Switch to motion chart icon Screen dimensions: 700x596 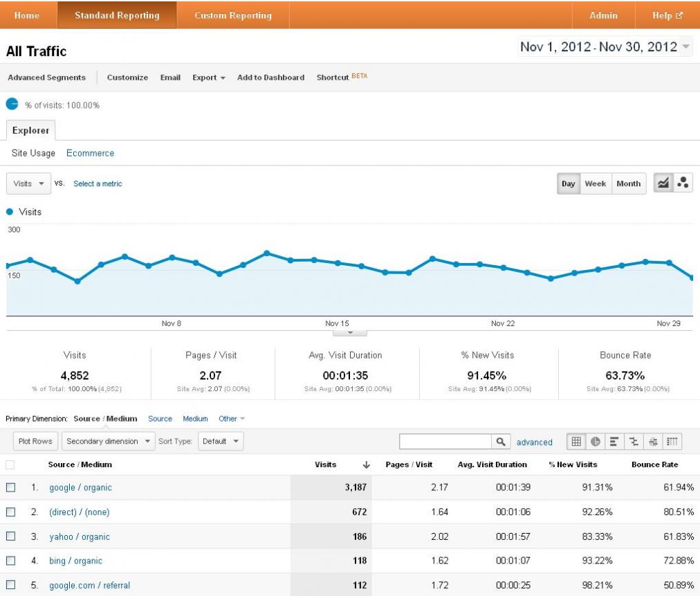tap(683, 183)
